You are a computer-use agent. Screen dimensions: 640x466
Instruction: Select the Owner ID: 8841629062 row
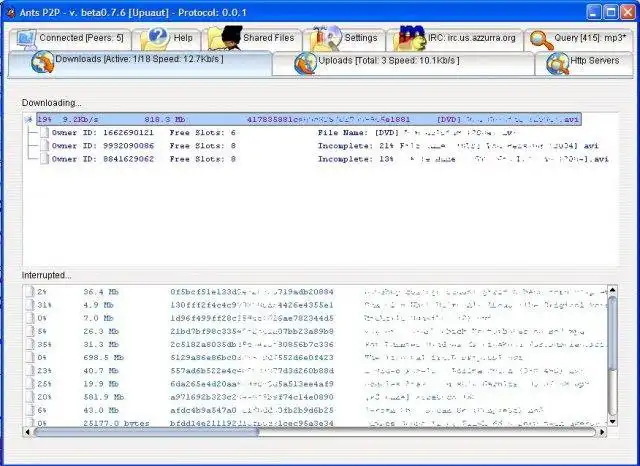[x=324, y=159]
